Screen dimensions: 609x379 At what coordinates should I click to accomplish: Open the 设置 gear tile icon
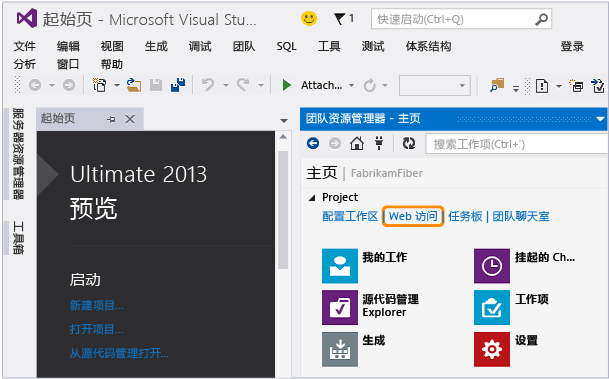click(x=492, y=349)
